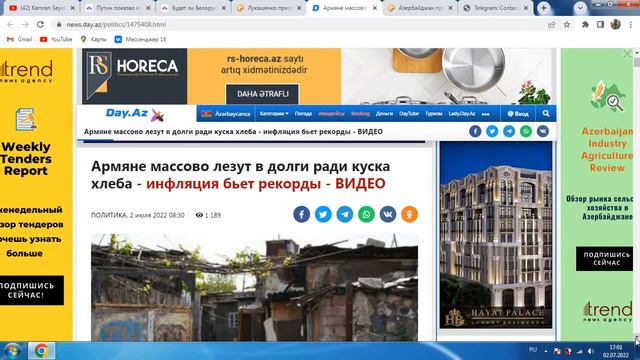Expand more sections via three dots

485,114
